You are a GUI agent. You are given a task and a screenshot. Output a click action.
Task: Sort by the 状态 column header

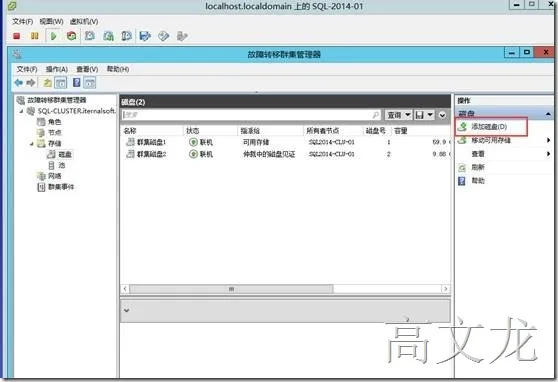point(193,131)
